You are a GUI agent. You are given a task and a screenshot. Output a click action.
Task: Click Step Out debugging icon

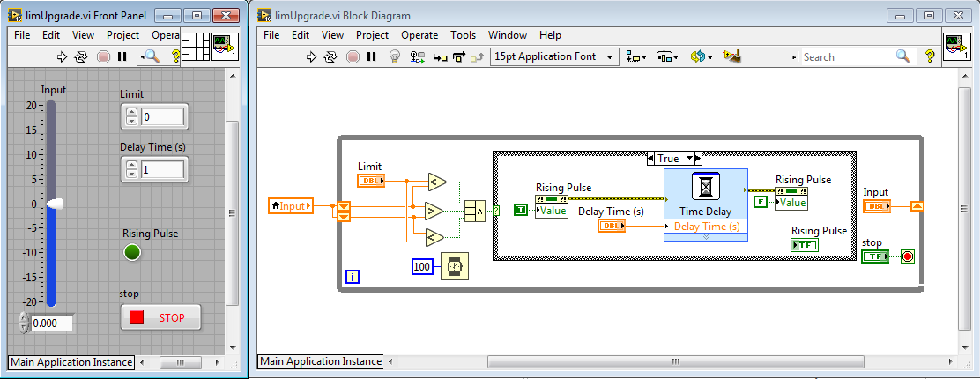(x=479, y=57)
